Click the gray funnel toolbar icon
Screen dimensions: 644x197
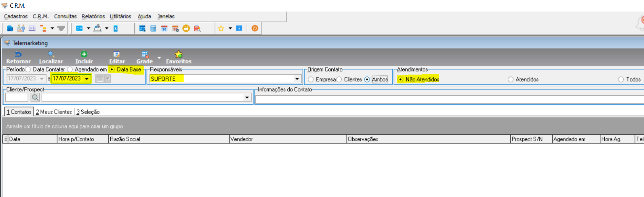[x=61, y=28]
